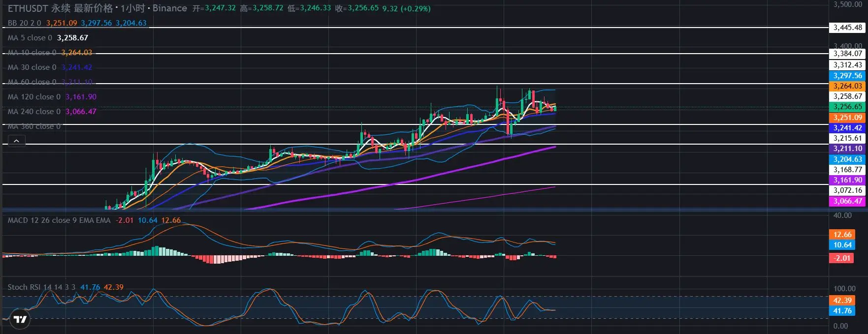
Task: Click the green 3,256.65 last price label
Action: click(x=847, y=107)
